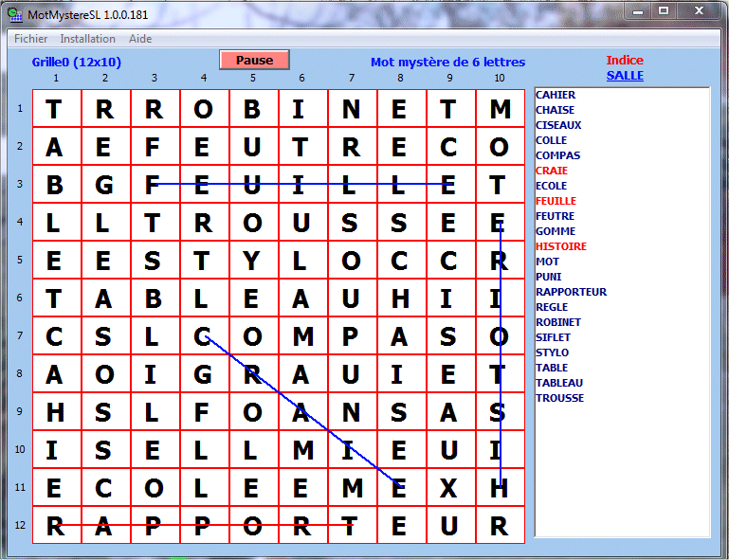Viewport: 729px width, 560px height.
Task: Close the MotMystereSL window
Action: point(699,11)
